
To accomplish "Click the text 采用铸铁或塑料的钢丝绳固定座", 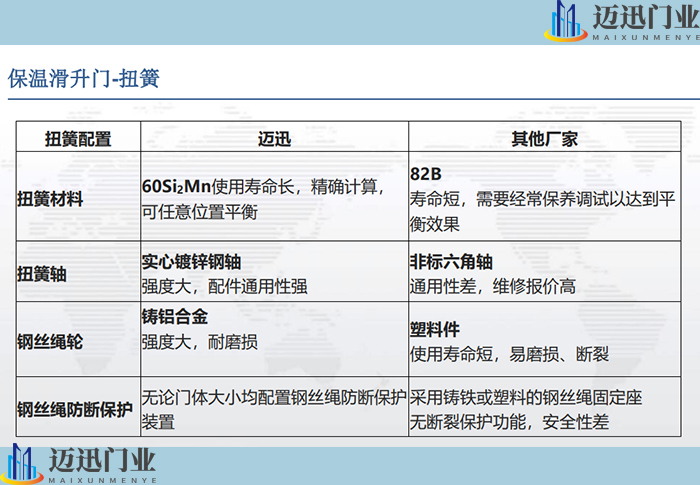I will [x=526, y=397].
